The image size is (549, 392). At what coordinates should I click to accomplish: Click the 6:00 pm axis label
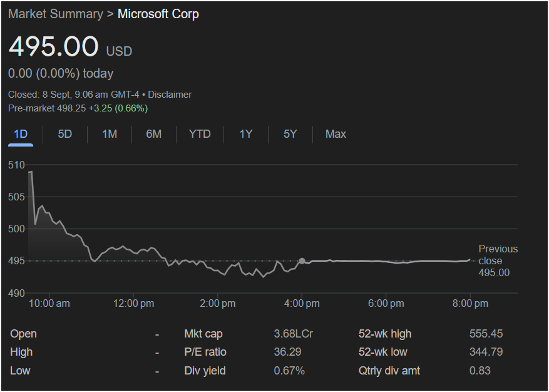point(386,303)
